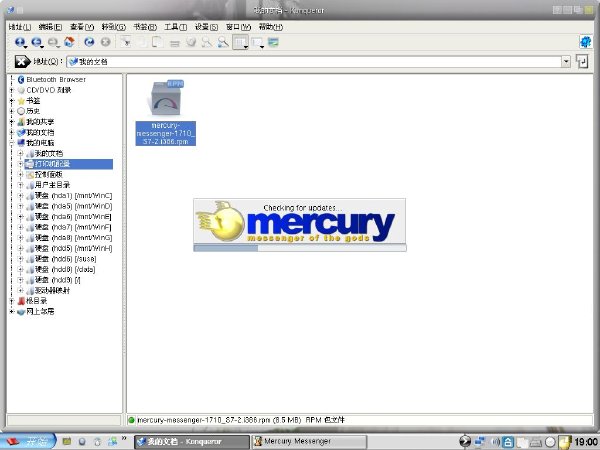Expand the CD/DVD tree node
This screenshot has width=600, height=450.
[x=11, y=90]
